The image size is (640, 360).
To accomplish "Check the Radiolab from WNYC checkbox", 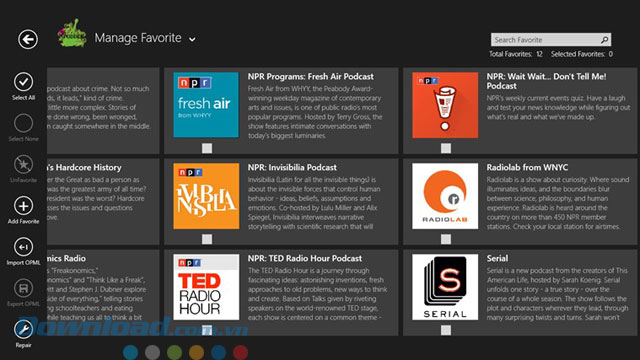I will tap(446, 239).
